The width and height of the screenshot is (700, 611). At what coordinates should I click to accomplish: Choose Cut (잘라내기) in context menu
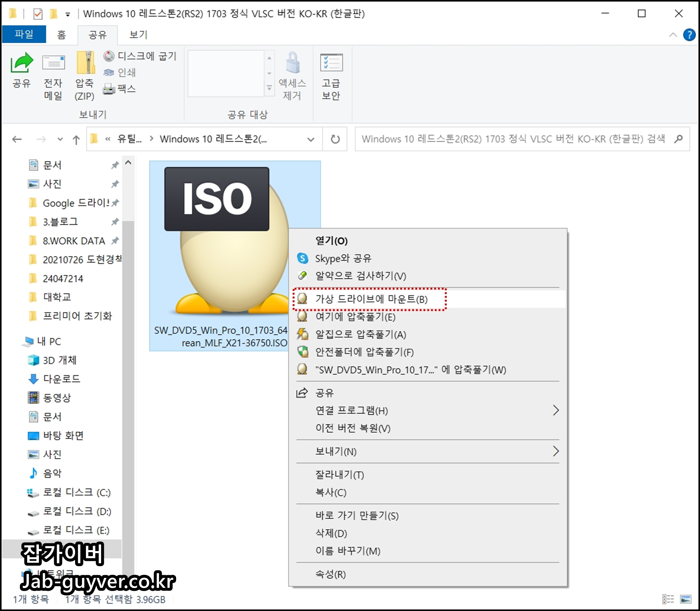tap(427, 475)
